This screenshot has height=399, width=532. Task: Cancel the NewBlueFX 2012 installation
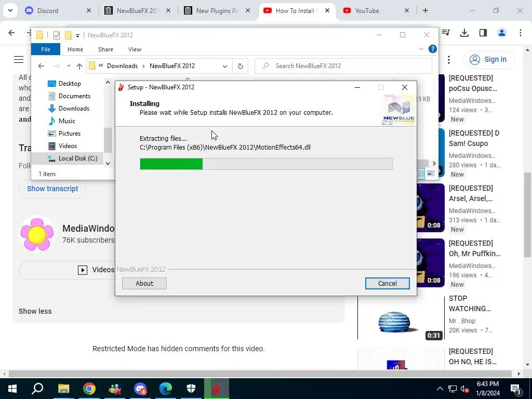tap(387, 283)
